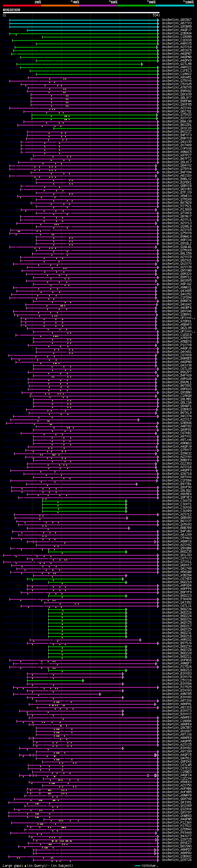Image resolution: width=197 pixels, height=868 pixels.
Task: Click the Large gaps legend text
Action: [x=38, y=866]
